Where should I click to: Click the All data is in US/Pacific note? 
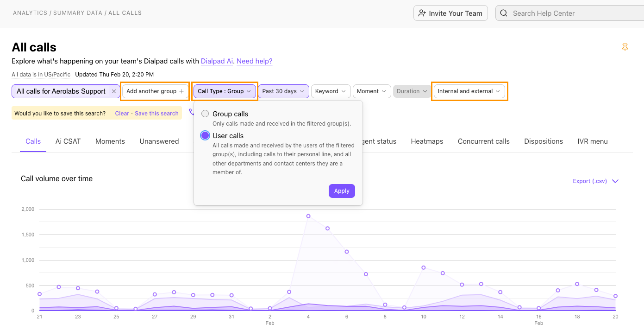[x=41, y=75]
